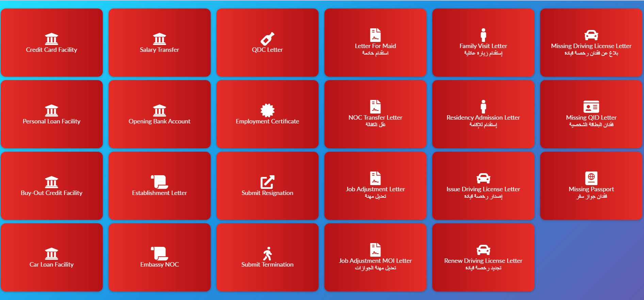Screen dimensions: 644x300
Task: Click the bottle icon on QDC Letter tile
Action: [267, 39]
